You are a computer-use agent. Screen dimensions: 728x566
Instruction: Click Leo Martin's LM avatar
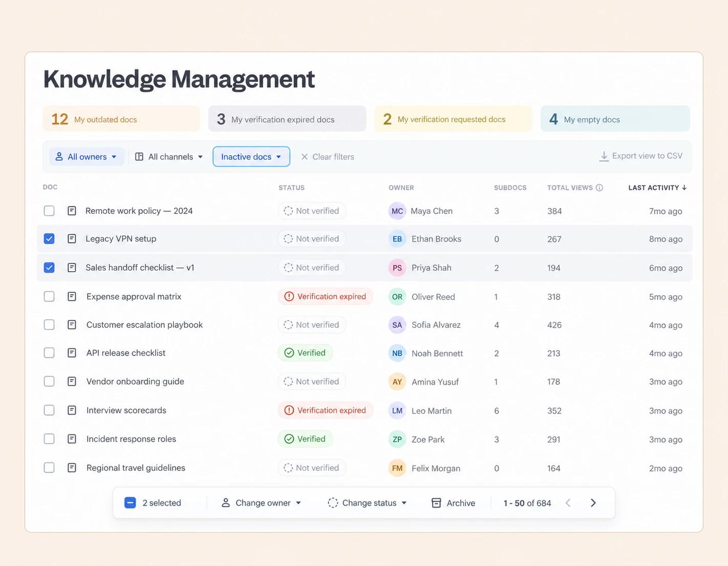397,410
